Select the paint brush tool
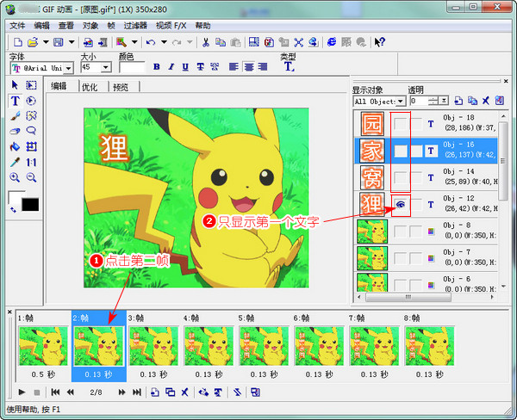Image resolution: width=517 pixels, height=420 pixels. point(16,116)
